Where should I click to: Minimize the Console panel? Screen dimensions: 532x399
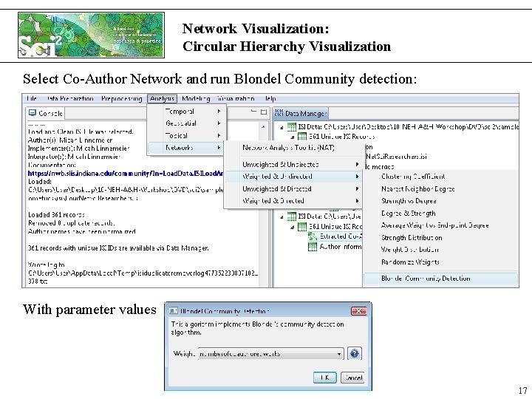(253, 112)
